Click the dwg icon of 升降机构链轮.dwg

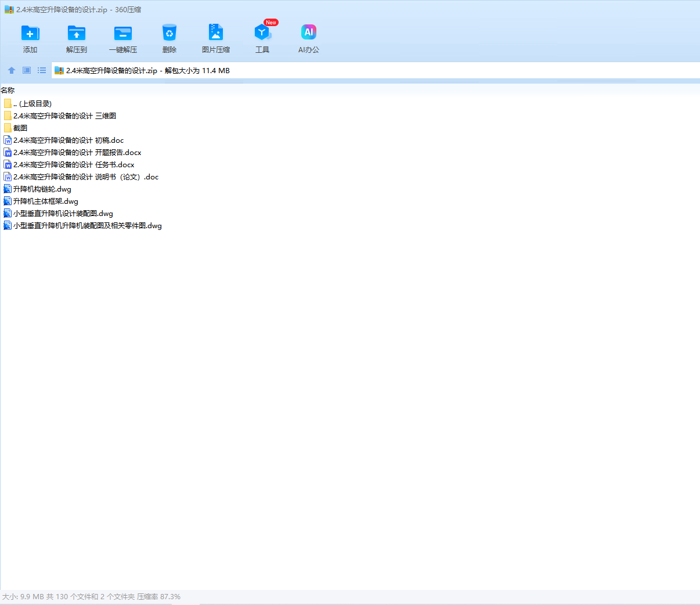point(8,189)
